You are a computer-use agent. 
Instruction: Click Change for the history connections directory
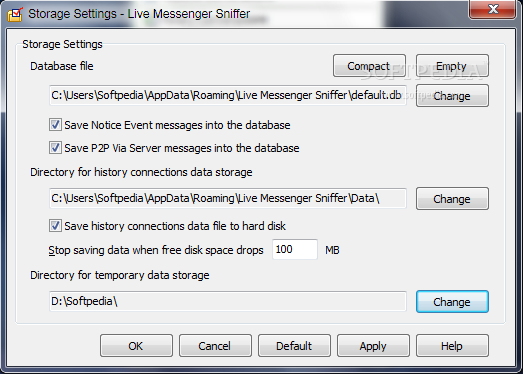[x=452, y=199]
